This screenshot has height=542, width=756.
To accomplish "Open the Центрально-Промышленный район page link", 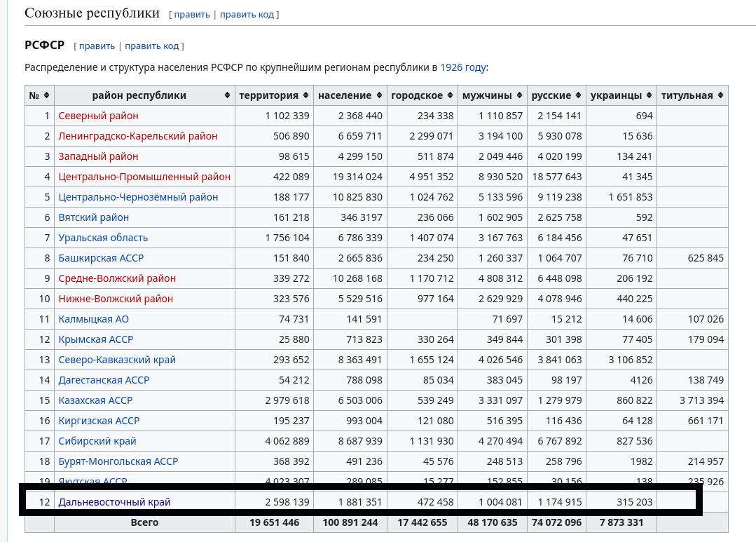I will pos(144,177).
